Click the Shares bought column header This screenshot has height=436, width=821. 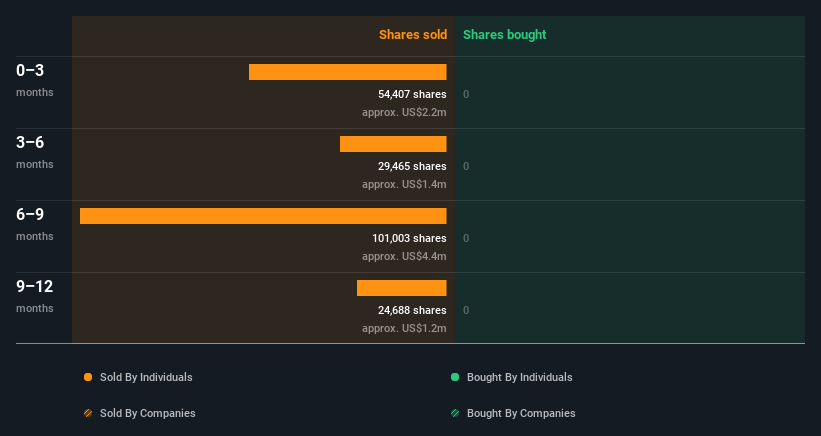click(x=505, y=35)
